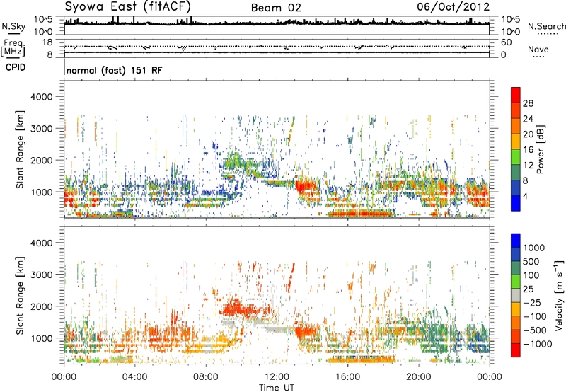Select the blue top segment of the velocity color bar
This screenshot has height=392, width=566.
tap(516, 241)
